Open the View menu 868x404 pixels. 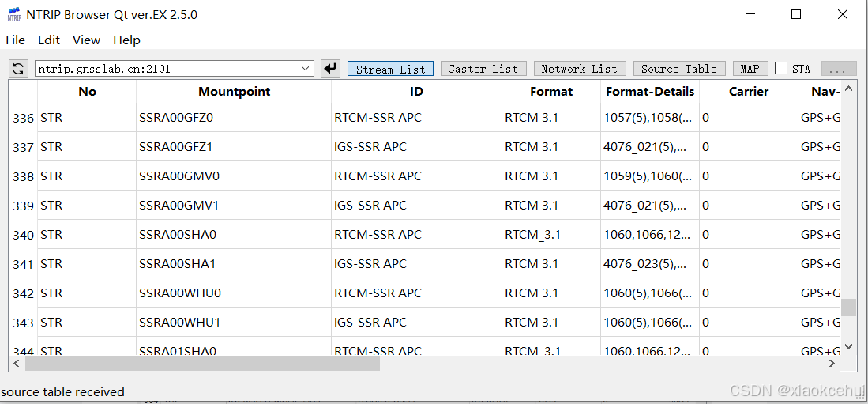(86, 40)
